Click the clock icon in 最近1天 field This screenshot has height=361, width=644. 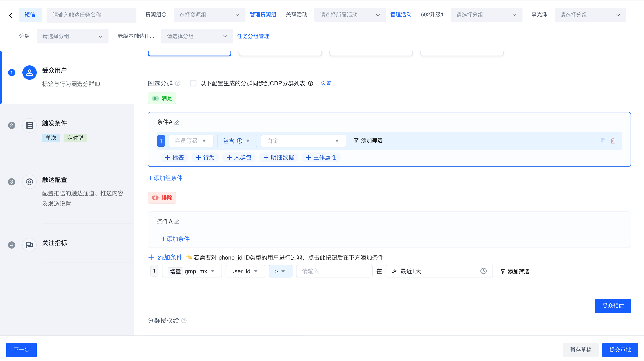(x=484, y=271)
